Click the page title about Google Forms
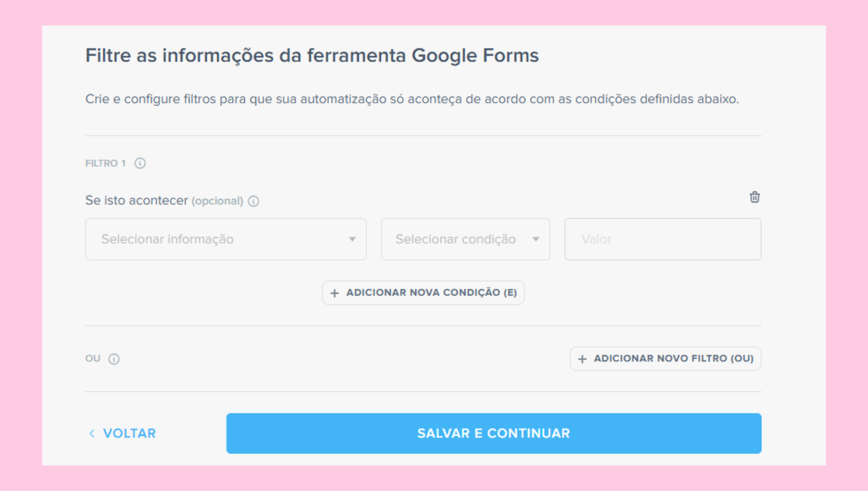The width and height of the screenshot is (868, 491). pos(312,55)
